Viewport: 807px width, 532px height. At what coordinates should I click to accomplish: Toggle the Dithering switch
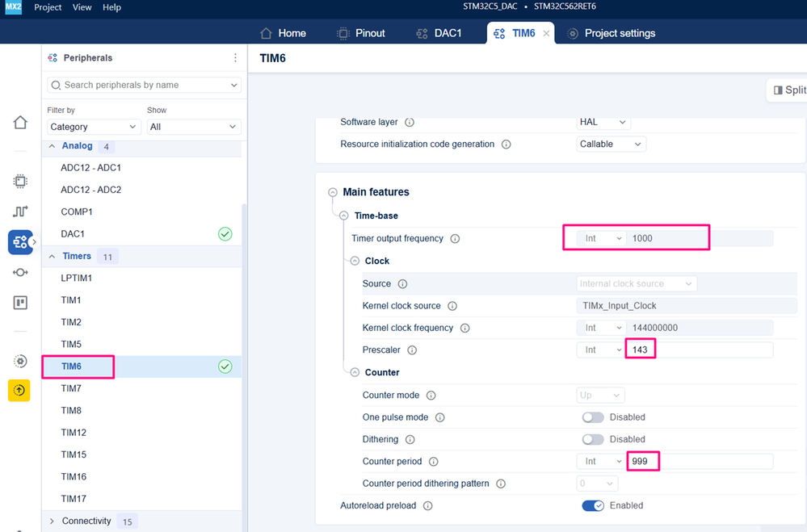point(593,439)
